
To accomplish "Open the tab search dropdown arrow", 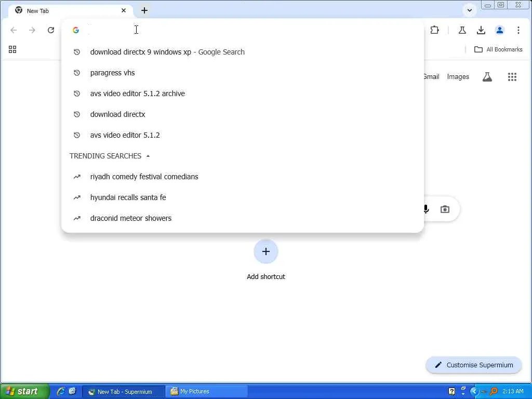I will (x=470, y=10).
